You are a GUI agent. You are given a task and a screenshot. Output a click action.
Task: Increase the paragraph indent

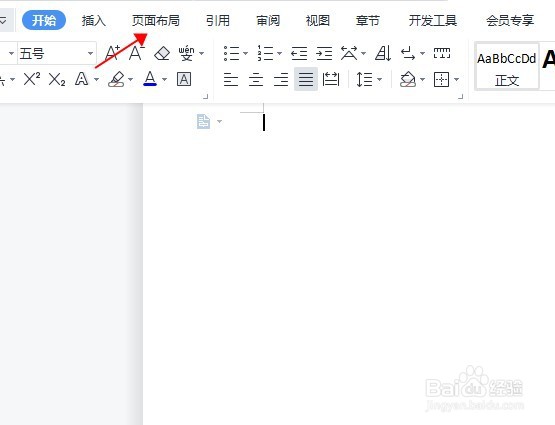324,53
